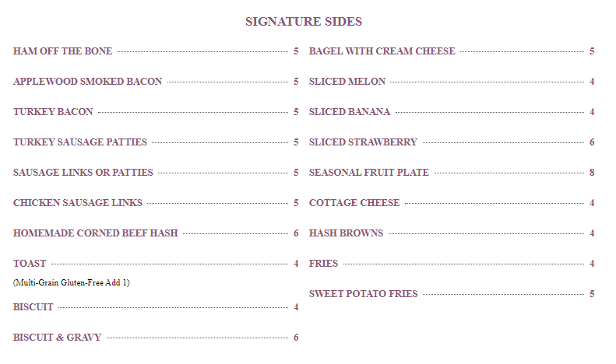Click Bagel With Cream Cheese
Image resolution: width=616 pixels, height=364 pixels.
(382, 51)
